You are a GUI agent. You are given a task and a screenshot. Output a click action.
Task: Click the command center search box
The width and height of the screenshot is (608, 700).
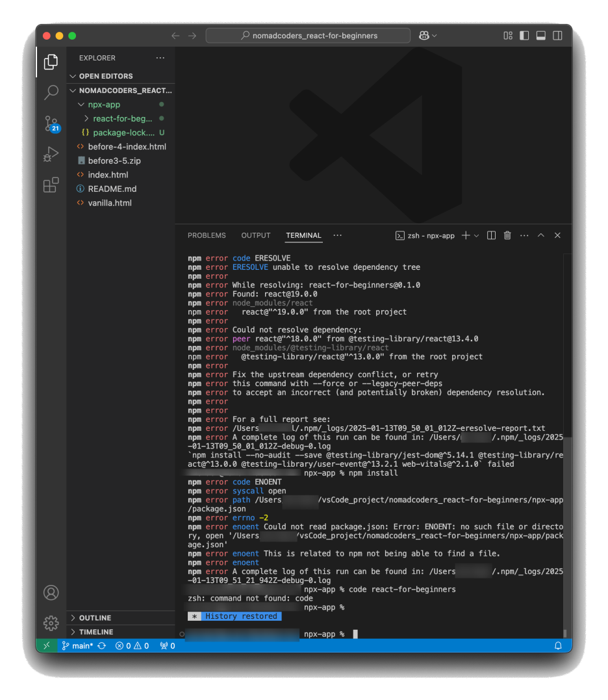pyautogui.click(x=308, y=36)
